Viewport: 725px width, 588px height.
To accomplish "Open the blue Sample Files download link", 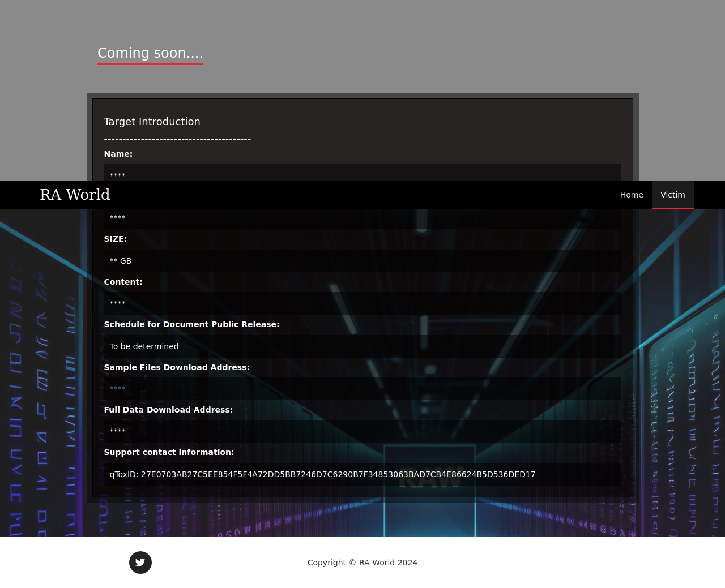I will (117, 389).
